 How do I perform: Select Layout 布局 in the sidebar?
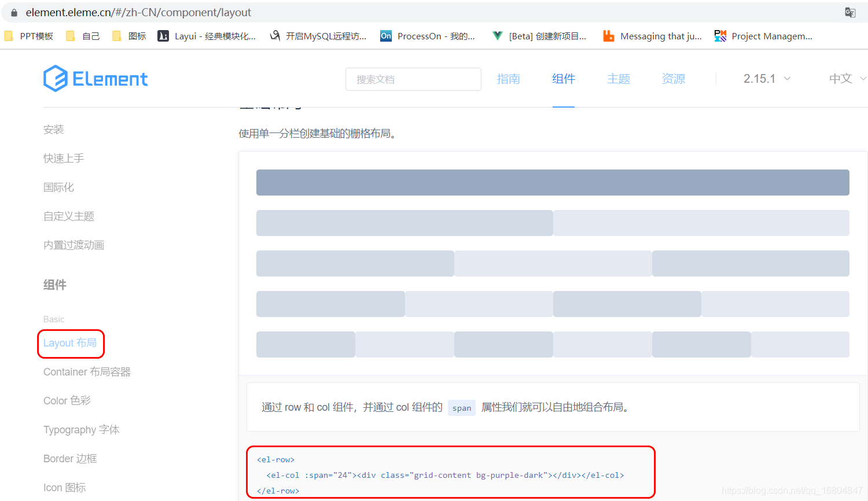[70, 343]
